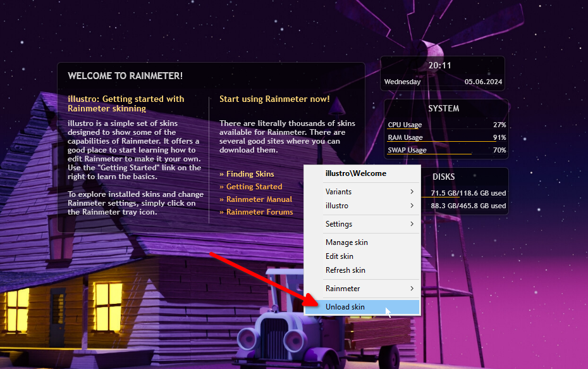Click the CPU Usage label
The height and width of the screenshot is (369, 588).
point(405,125)
